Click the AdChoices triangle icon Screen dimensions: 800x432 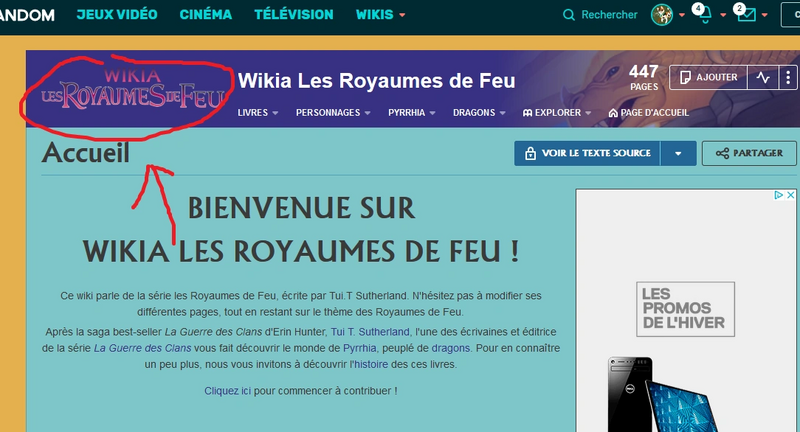tap(778, 196)
